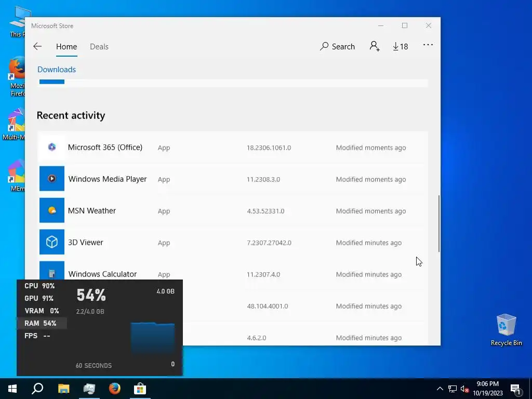The image size is (532, 399).
Task: Switch to the Deals tab
Action: click(x=99, y=46)
